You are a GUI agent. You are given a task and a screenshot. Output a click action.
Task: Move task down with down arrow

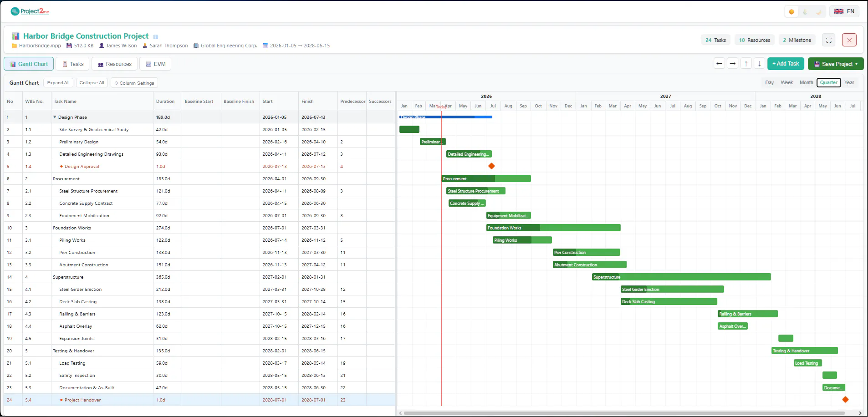click(759, 64)
